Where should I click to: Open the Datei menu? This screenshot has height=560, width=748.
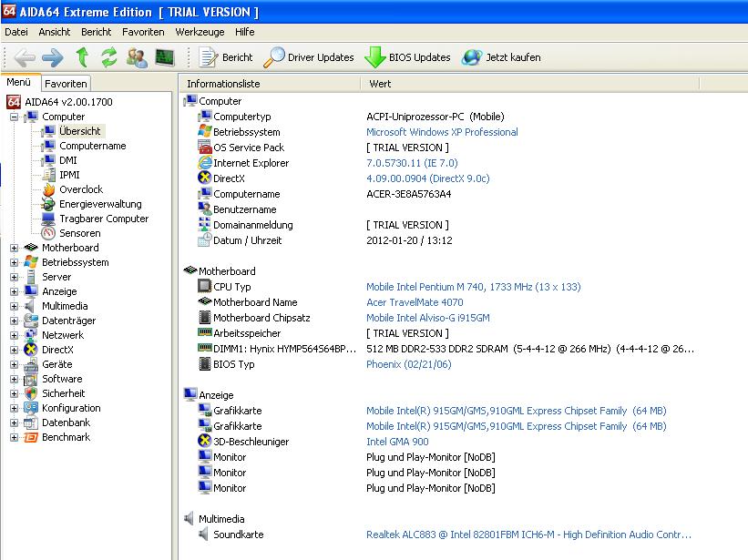coord(16,32)
